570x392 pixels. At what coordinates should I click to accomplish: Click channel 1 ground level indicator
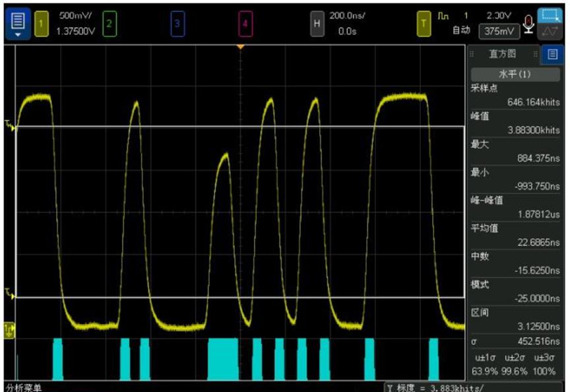tap(9, 331)
